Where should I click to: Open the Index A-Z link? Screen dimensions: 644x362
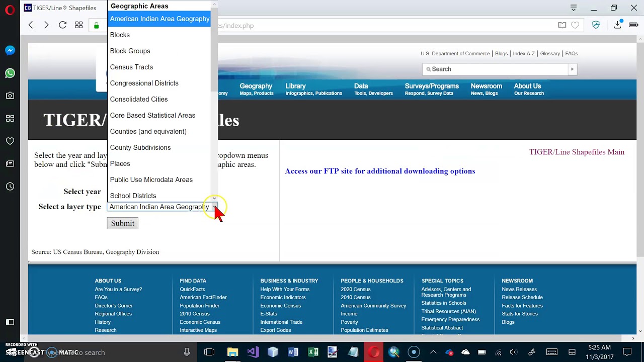point(524,53)
